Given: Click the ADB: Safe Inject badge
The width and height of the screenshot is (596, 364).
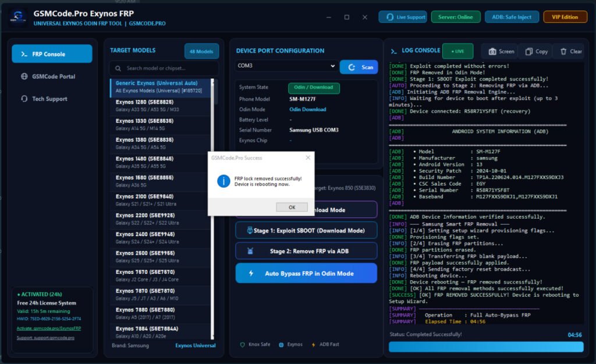Looking at the screenshot, I should coord(512,17).
